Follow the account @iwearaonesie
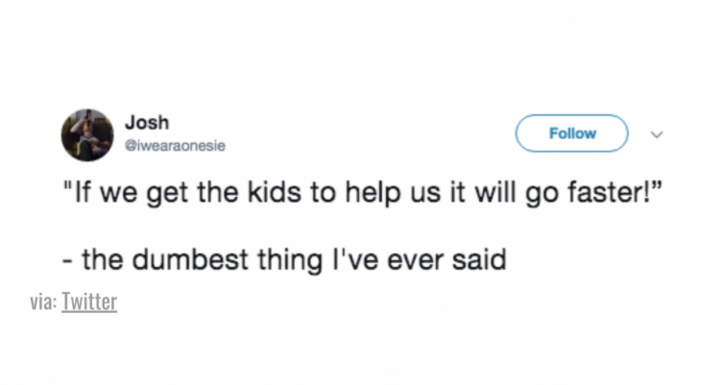Viewport: 720px width, 385px height. click(x=572, y=133)
